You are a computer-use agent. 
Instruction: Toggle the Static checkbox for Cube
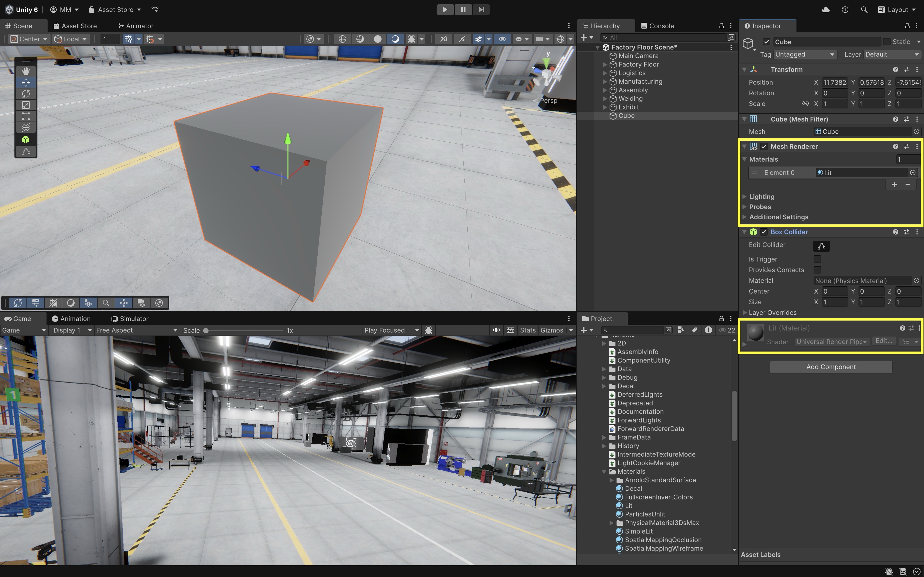coord(887,42)
